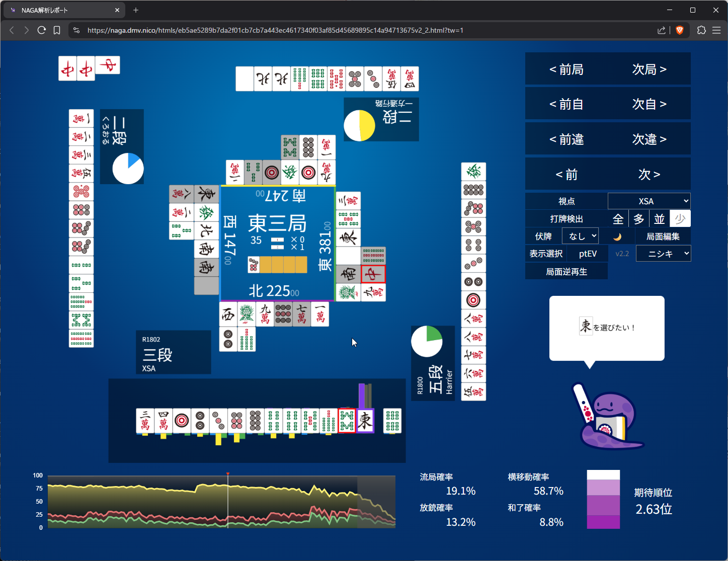The image size is (728, 561).
Task: Click the win-rate timeline graph at bottom
Action: [221, 502]
